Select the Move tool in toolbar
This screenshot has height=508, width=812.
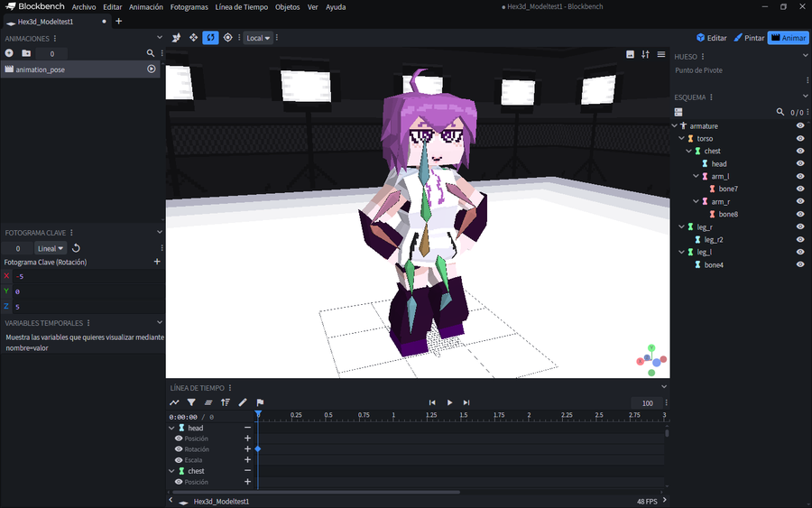193,38
